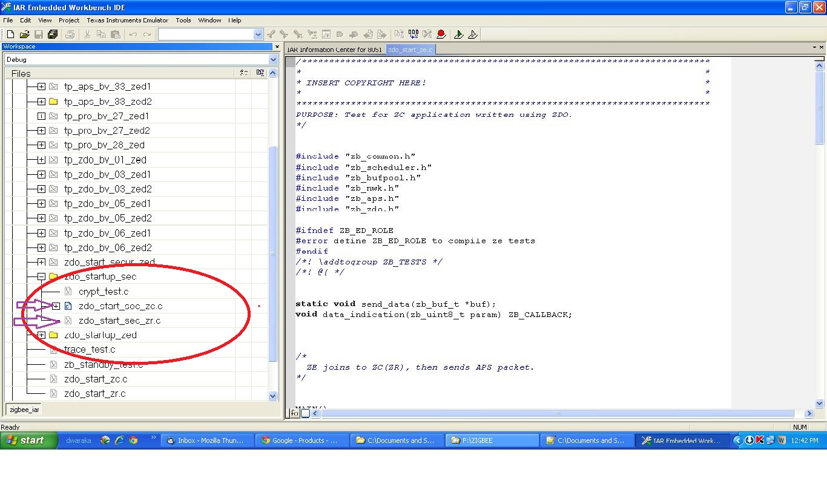
Task: Open the File menu
Action: pyautogui.click(x=8, y=20)
